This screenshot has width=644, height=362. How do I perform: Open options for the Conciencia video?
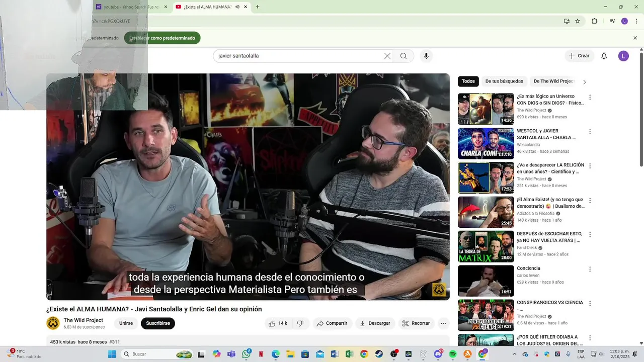(590, 269)
